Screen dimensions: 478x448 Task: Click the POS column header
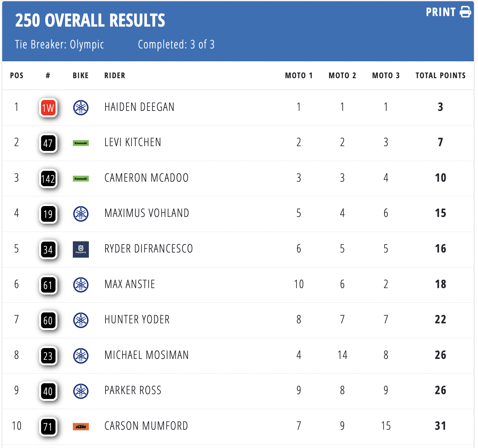(17, 76)
